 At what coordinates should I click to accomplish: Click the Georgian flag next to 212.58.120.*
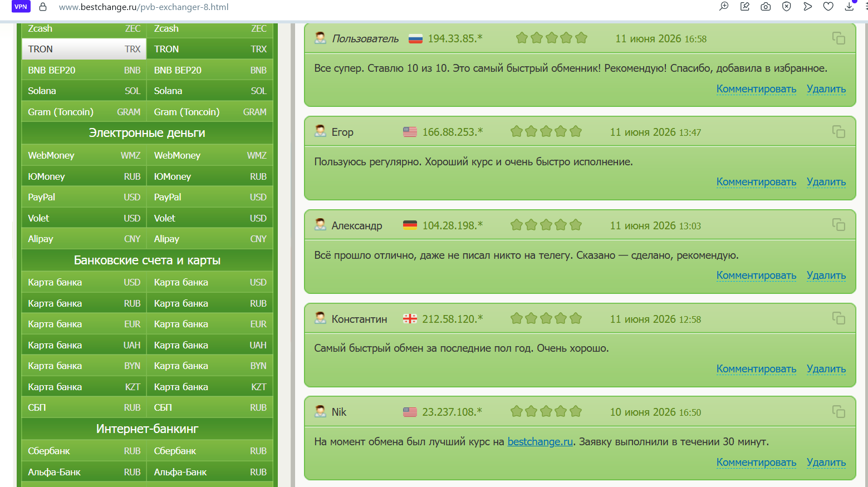pyautogui.click(x=410, y=319)
